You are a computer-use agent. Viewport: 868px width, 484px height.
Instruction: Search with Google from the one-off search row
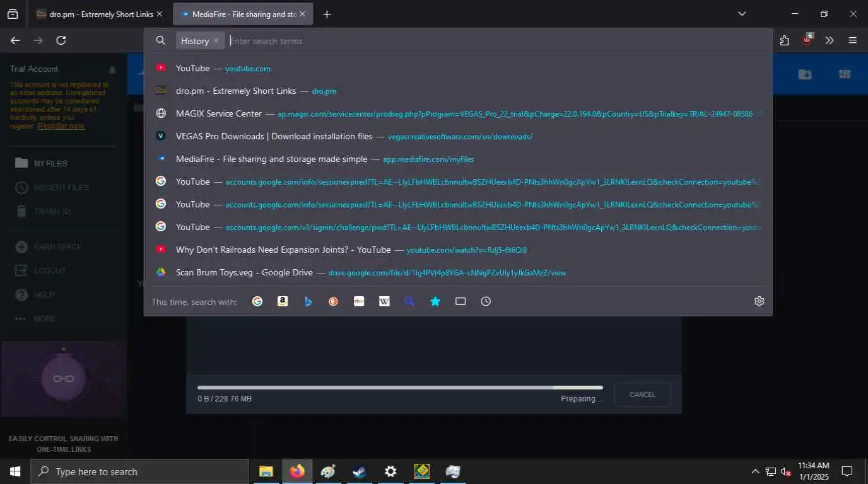(257, 301)
